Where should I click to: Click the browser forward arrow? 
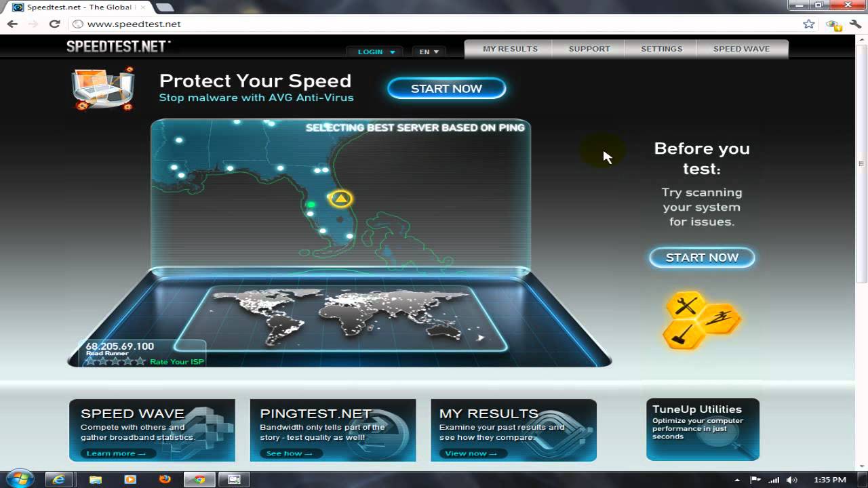[x=33, y=24]
